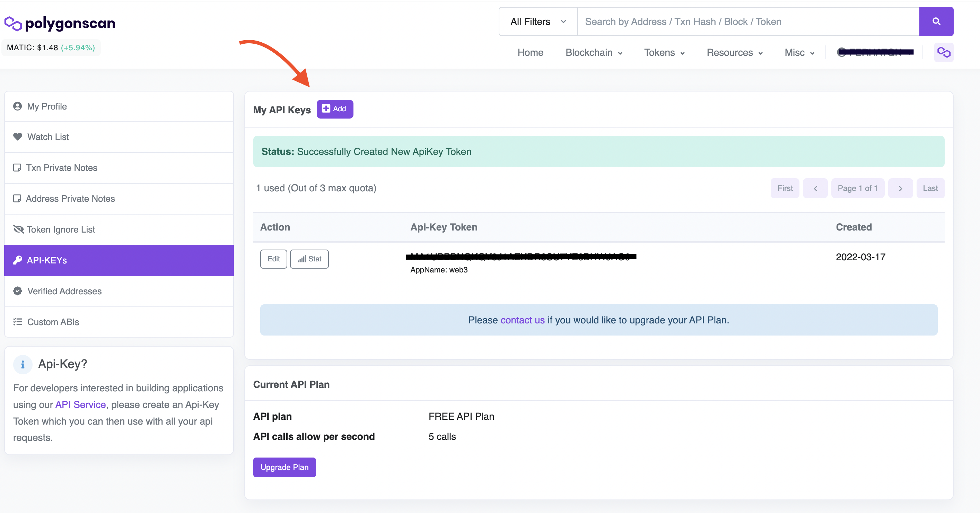Click the Upgrade Plan button
Screen dimensions: 980x513
284,467
